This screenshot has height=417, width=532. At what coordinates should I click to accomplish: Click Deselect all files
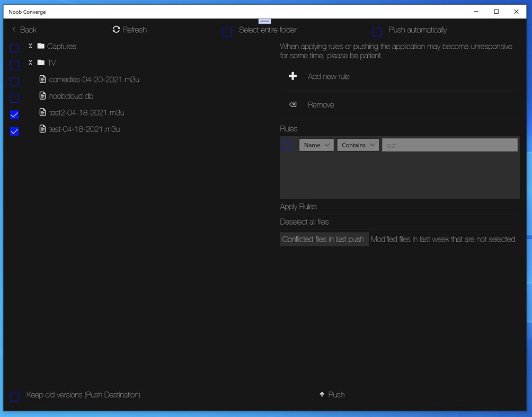(304, 221)
